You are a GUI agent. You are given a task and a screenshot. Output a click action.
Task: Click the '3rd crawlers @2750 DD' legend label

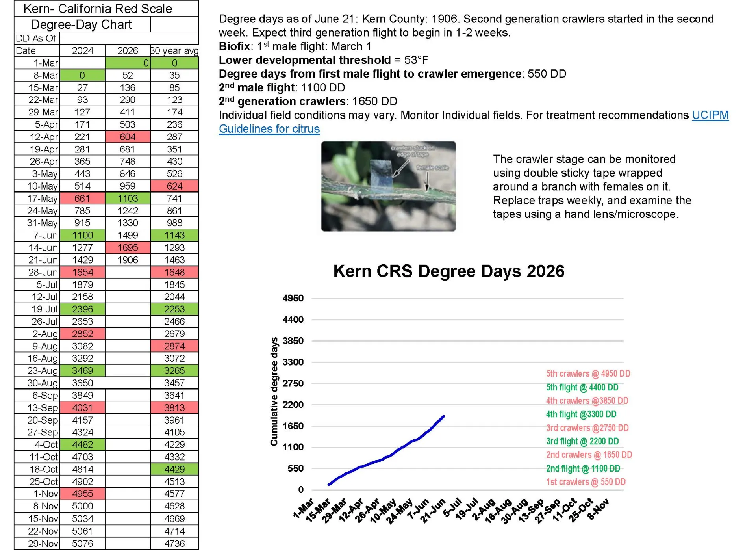tap(587, 427)
